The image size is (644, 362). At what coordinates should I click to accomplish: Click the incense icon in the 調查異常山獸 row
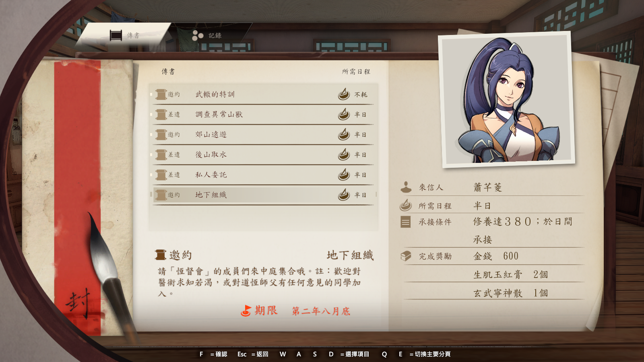pyautogui.click(x=344, y=114)
